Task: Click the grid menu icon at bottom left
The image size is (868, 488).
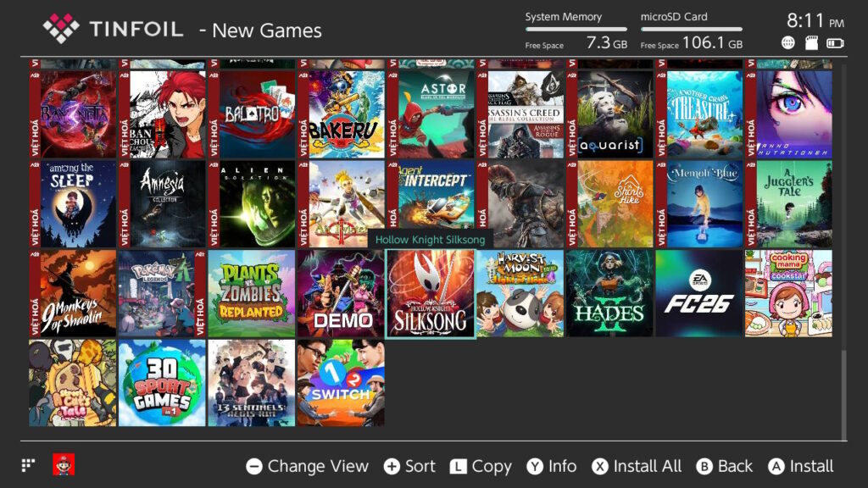Action: click(x=29, y=465)
